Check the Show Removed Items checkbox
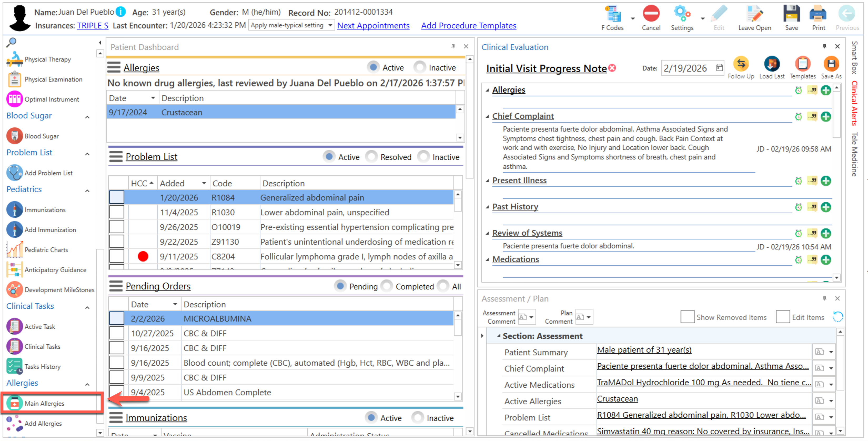 (x=687, y=317)
